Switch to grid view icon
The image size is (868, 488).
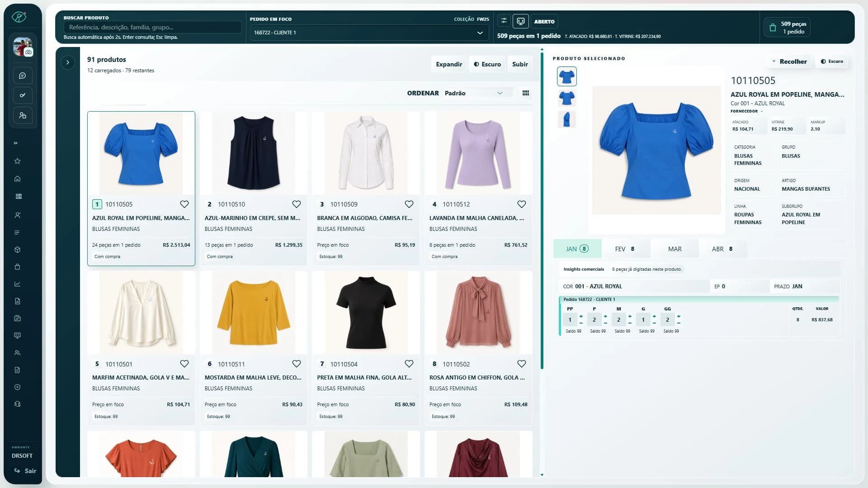[x=526, y=93]
